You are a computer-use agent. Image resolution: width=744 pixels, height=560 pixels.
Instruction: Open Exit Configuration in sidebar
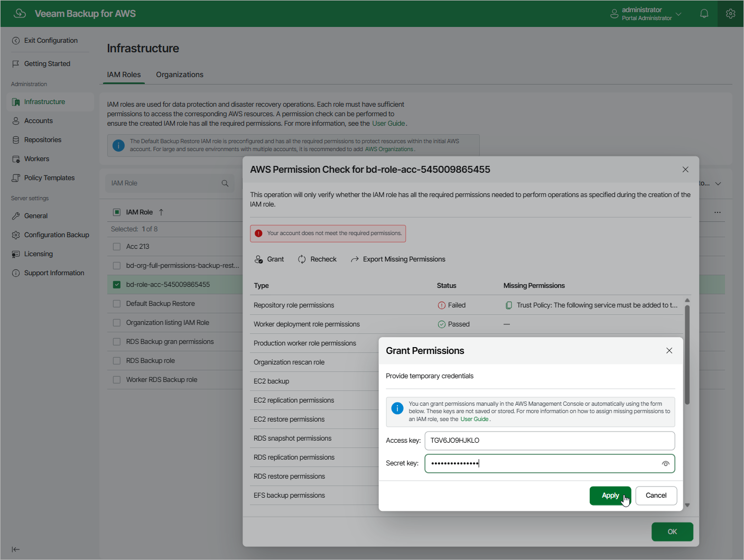[51, 41]
